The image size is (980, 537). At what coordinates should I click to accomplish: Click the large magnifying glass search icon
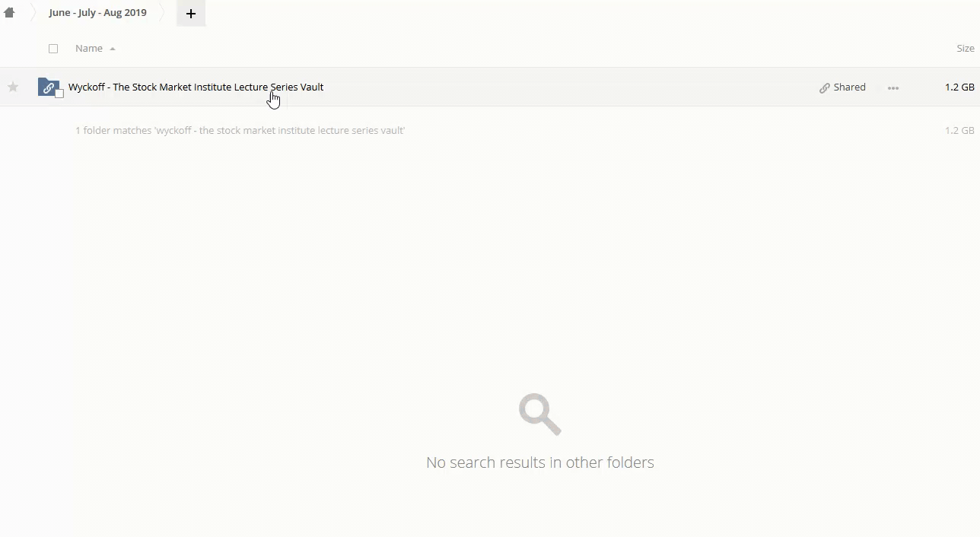539,415
